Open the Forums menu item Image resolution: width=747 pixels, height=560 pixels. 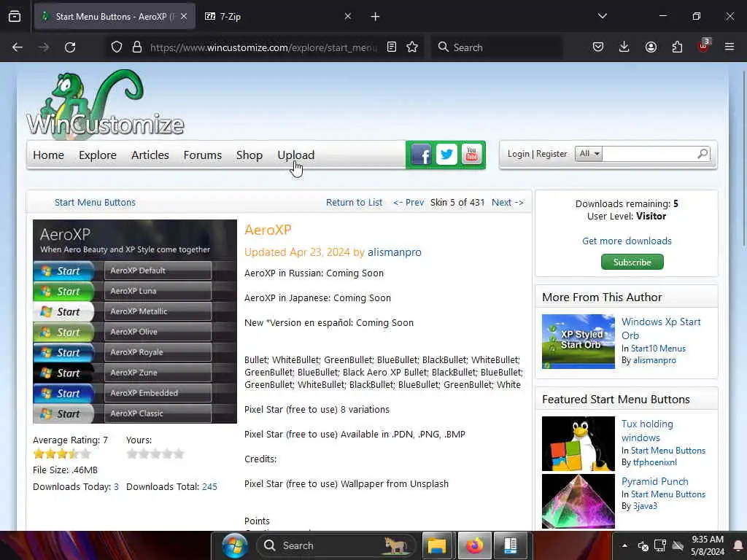click(203, 155)
